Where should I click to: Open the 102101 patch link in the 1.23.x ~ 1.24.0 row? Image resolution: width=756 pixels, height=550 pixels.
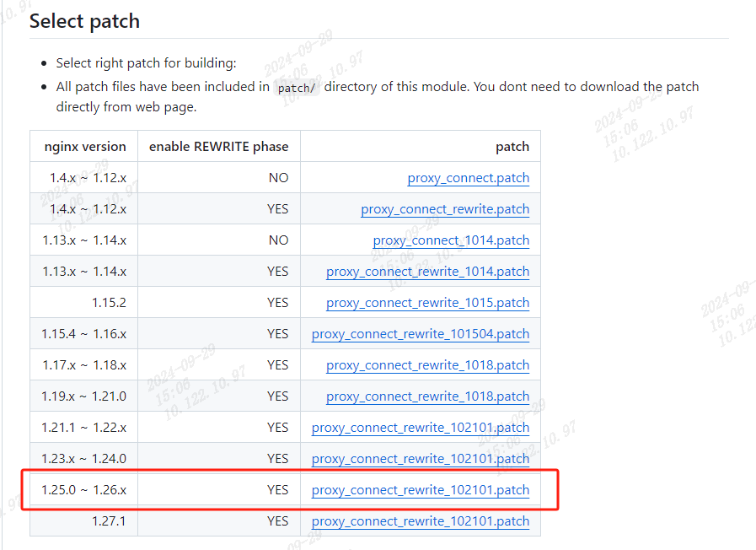point(421,459)
